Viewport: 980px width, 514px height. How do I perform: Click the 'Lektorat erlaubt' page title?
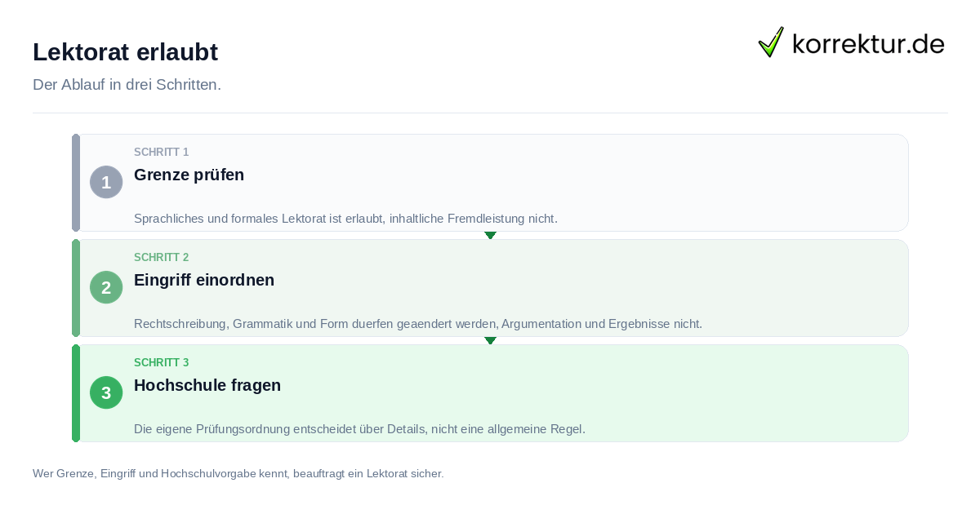pos(125,52)
